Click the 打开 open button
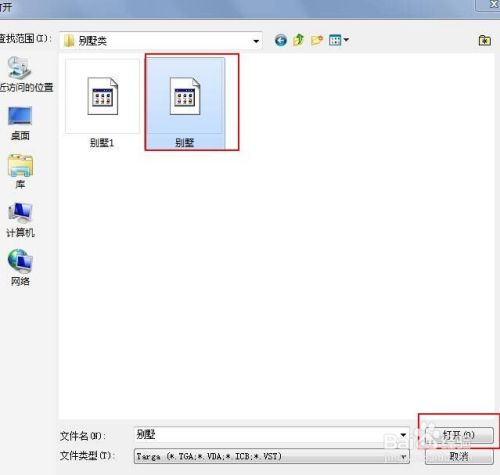500x475 pixels. 459,435
